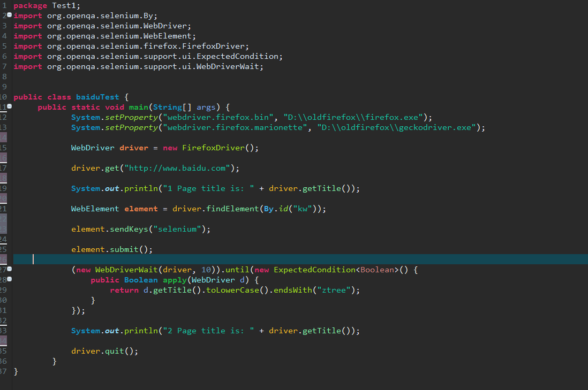Collapse the main method fold marker
The width and height of the screenshot is (588, 390).
tap(10, 106)
